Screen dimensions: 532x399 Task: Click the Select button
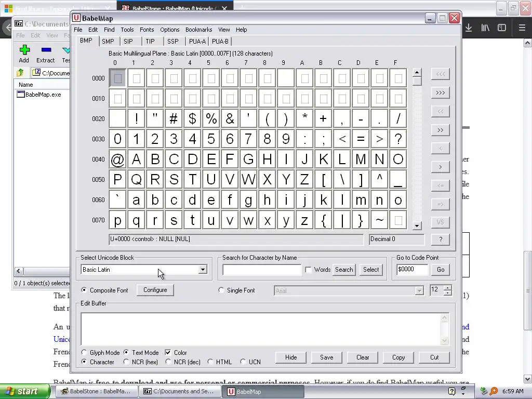(371, 270)
